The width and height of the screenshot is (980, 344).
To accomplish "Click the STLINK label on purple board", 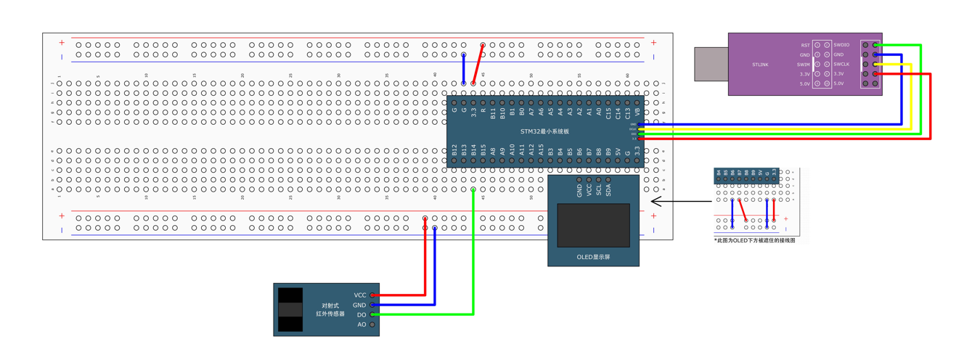I will pos(760,65).
